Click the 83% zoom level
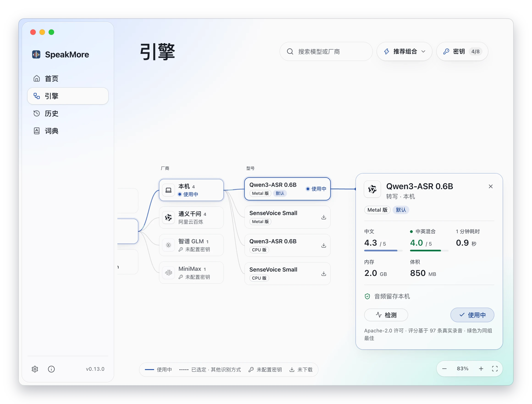This screenshot has width=532, height=404. 462,368
